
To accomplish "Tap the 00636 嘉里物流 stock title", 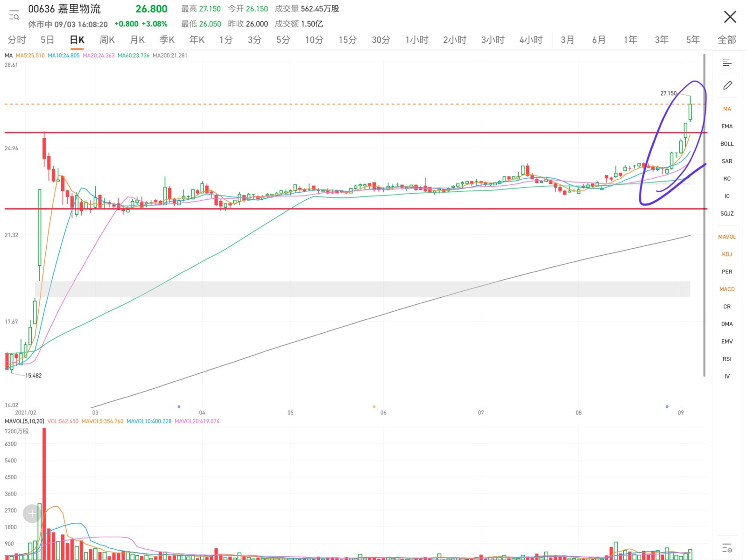I will tap(64, 9).
